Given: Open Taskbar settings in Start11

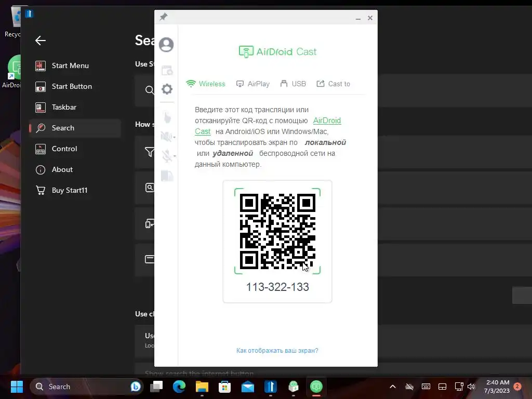Looking at the screenshot, I should tap(75, 107).
